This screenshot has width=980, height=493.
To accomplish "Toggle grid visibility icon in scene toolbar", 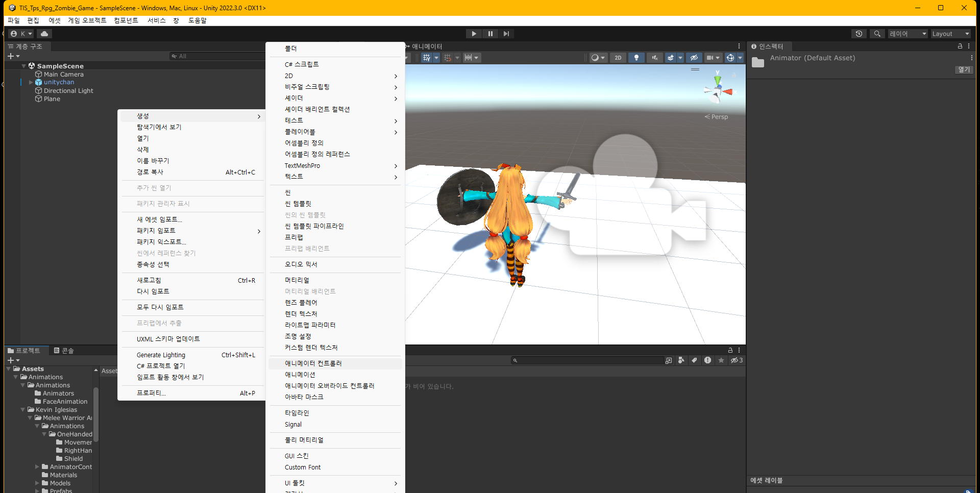I will point(427,58).
